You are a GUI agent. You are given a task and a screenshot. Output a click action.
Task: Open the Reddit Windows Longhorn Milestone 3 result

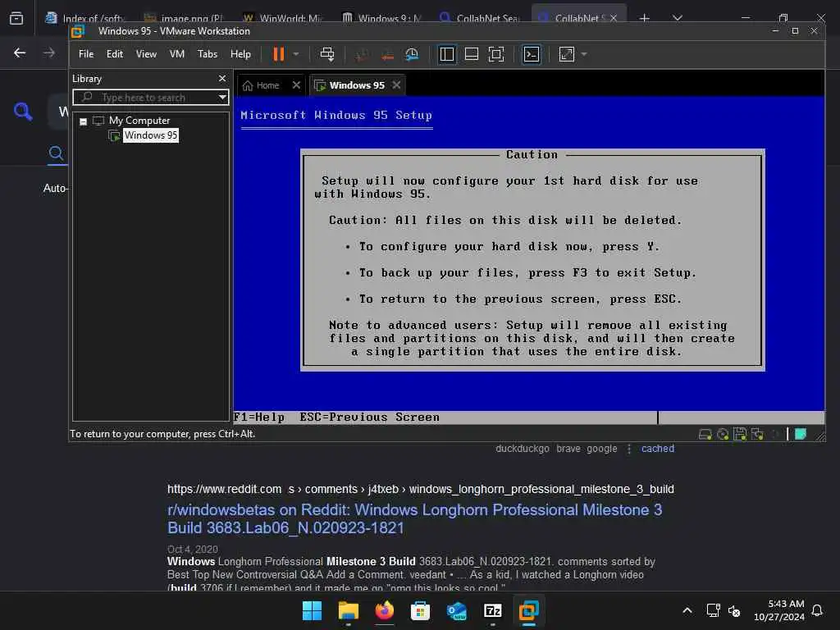[x=414, y=518]
